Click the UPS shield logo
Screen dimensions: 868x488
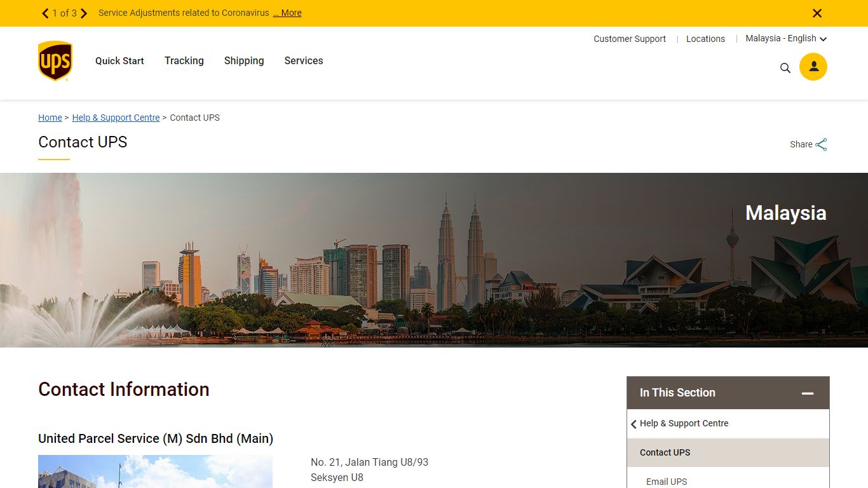(55, 61)
